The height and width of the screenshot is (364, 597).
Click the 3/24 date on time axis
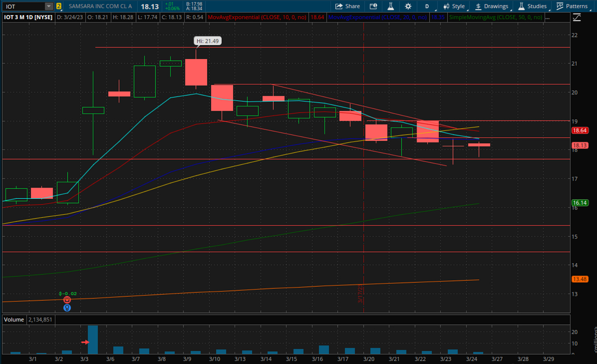(472, 359)
